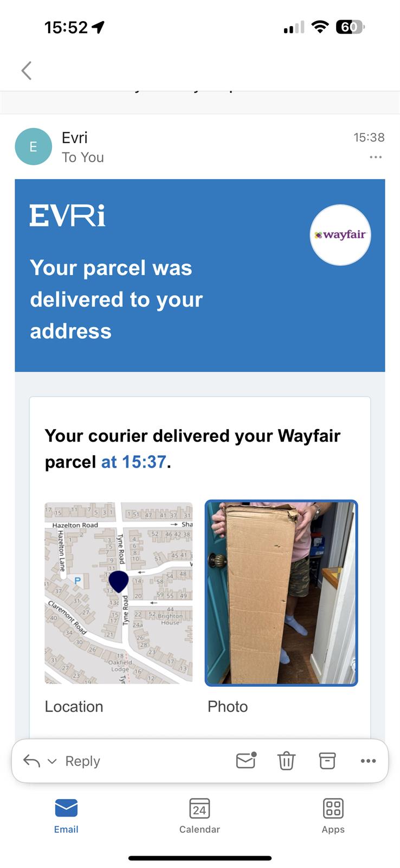Switch to the Email tab
The width and height of the screenshot is (400, 868).
66,816
